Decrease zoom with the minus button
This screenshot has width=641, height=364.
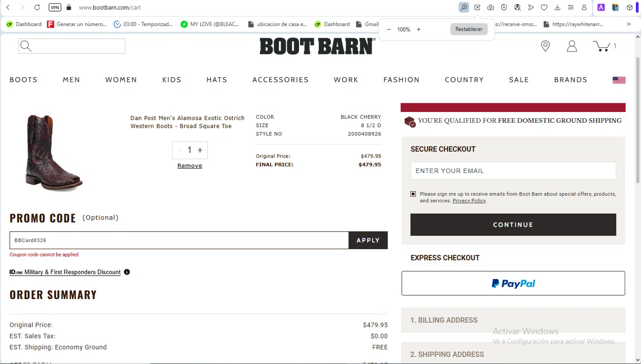point(389,29)
